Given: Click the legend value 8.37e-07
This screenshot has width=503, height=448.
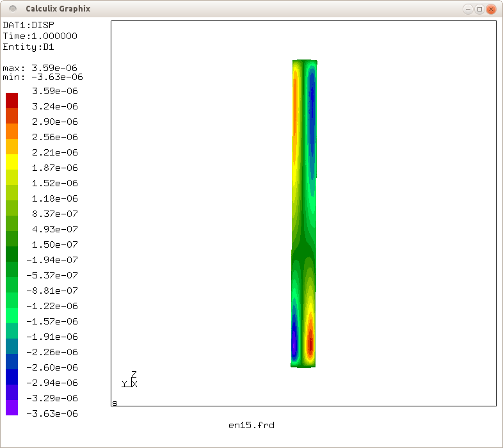Looking at the screenshot, I should pyautogui.click(x=55, y=214).
